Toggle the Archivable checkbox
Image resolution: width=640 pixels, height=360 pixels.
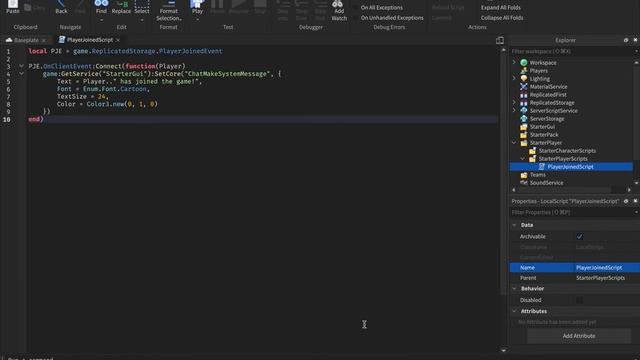point(579,236)
